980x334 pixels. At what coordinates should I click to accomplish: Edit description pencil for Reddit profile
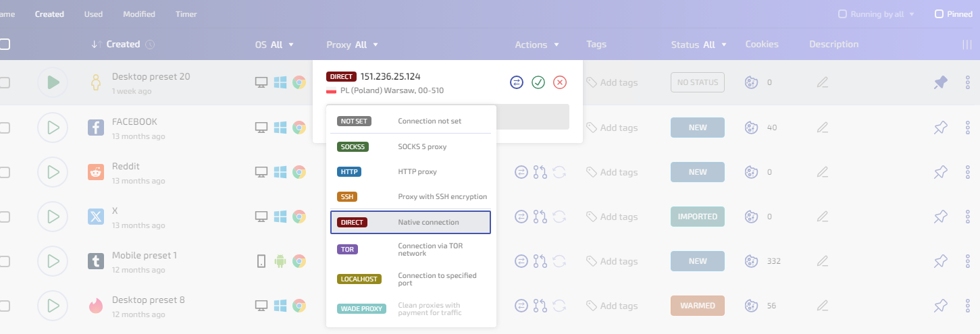[x=822, y=172]
